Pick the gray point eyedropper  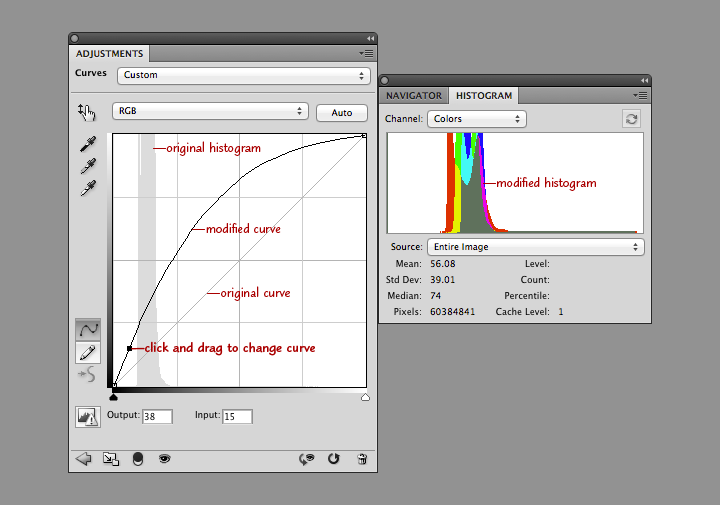pyautogui.click(x=88, y=166)
